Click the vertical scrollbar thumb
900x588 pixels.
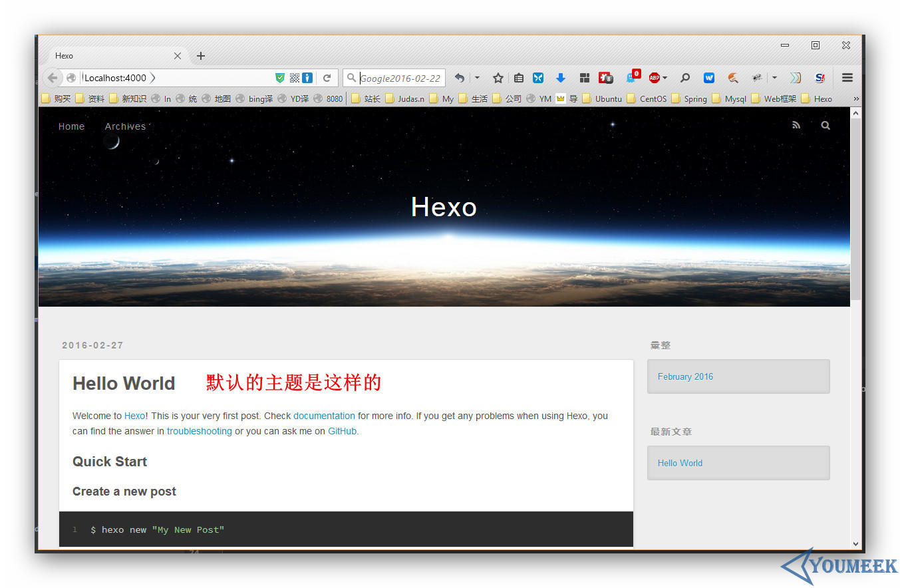click(856, 210)
